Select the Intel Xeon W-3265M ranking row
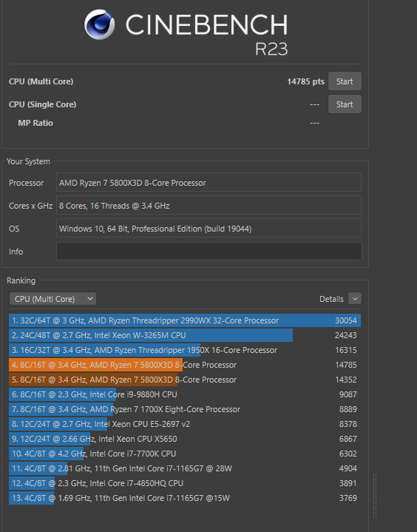The width and height of the screenshot is (417, 532). click(185, 335)
